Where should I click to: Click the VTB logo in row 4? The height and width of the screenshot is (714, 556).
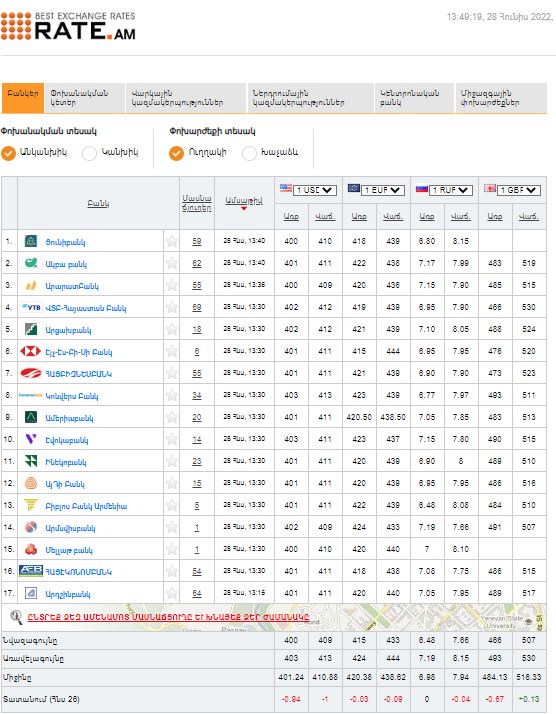coord(31,307)
